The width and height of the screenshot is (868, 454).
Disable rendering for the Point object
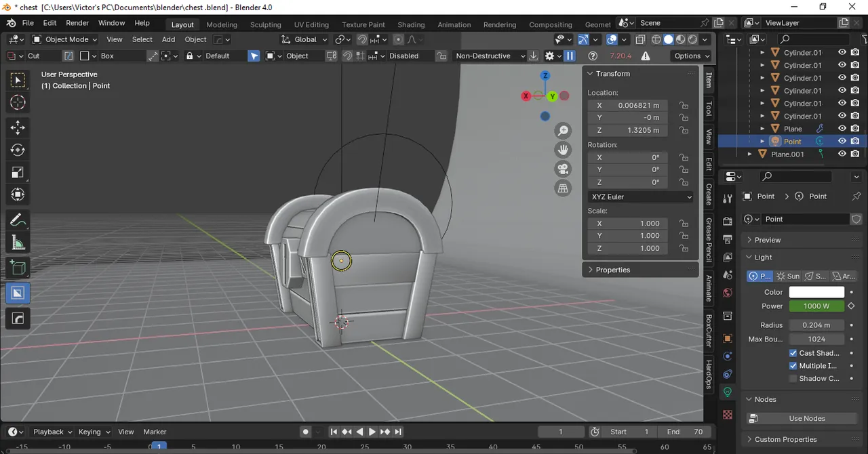(x=855, y=142)
